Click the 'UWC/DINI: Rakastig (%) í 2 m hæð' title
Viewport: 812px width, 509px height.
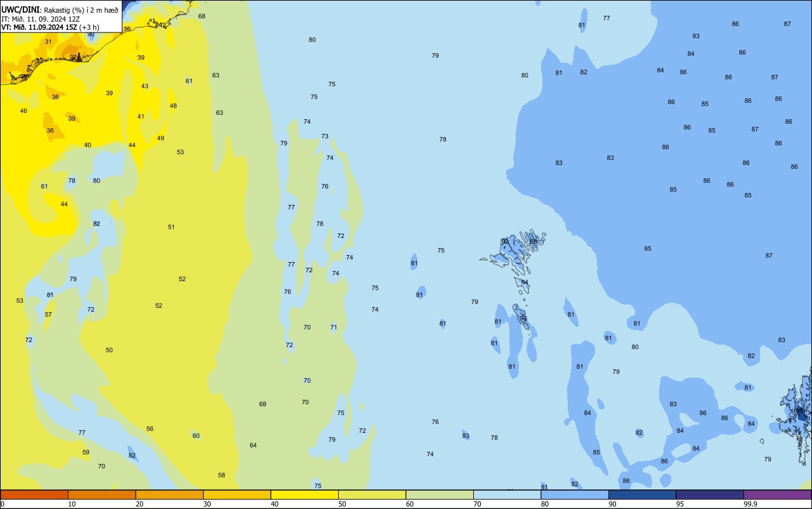pos(60,10)
